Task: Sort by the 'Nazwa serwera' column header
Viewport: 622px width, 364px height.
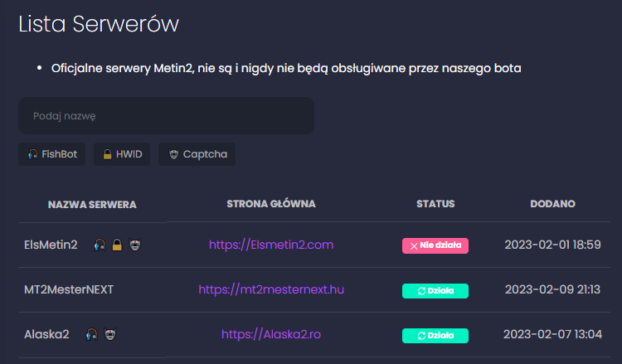Action: click(x=92, y=204)
